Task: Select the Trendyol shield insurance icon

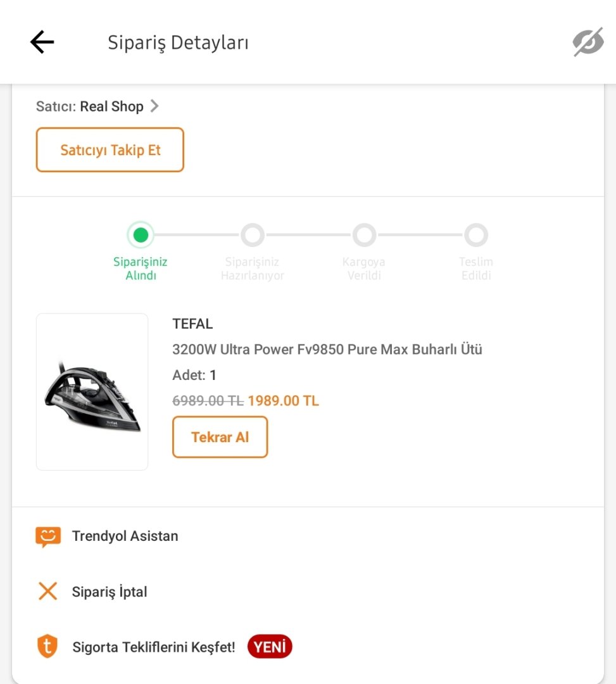Action: [x=47, y=646]
